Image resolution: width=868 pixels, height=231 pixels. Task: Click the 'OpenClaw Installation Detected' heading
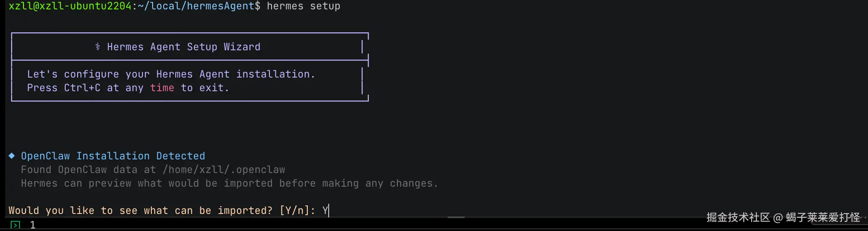113,156
